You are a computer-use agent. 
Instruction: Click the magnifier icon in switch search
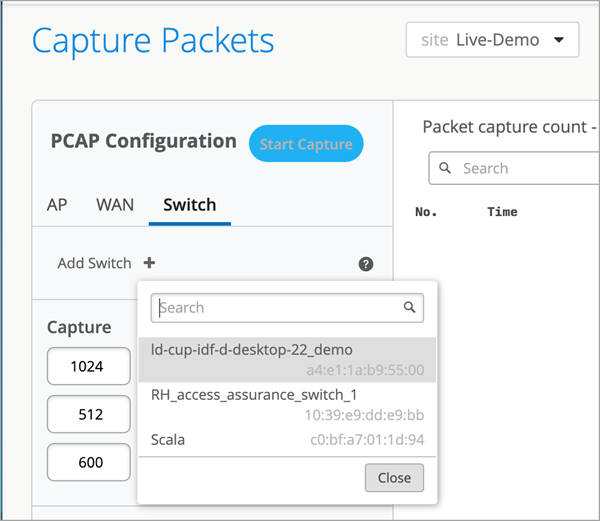pyautogui.click(x=410, y=308)
